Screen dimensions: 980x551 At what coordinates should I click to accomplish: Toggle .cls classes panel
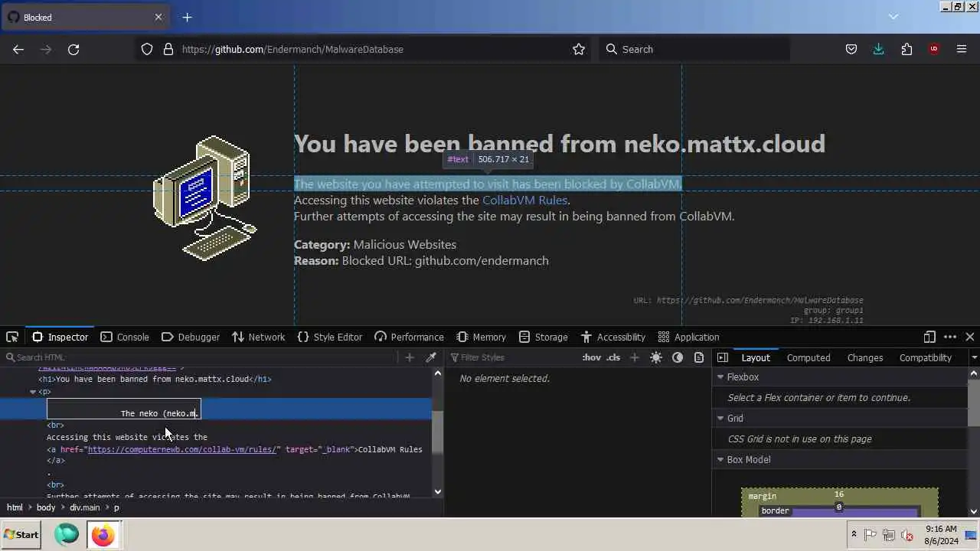click(613, 357)
